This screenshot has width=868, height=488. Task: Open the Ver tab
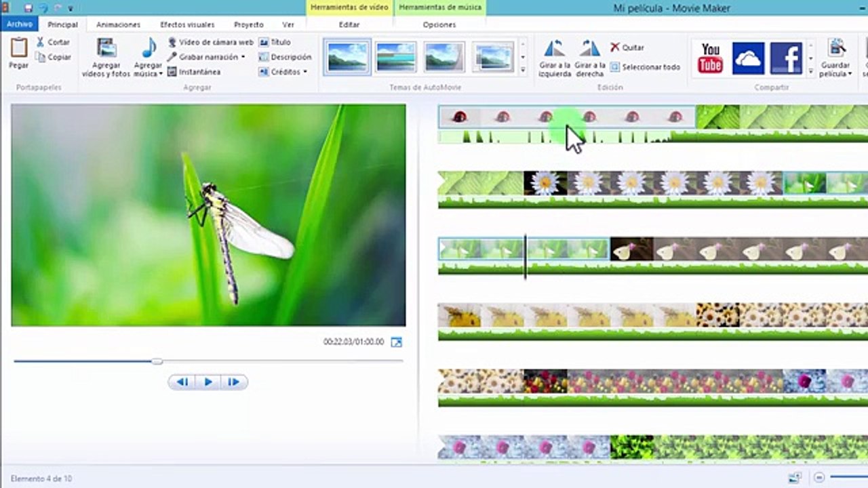click(288, 24)
